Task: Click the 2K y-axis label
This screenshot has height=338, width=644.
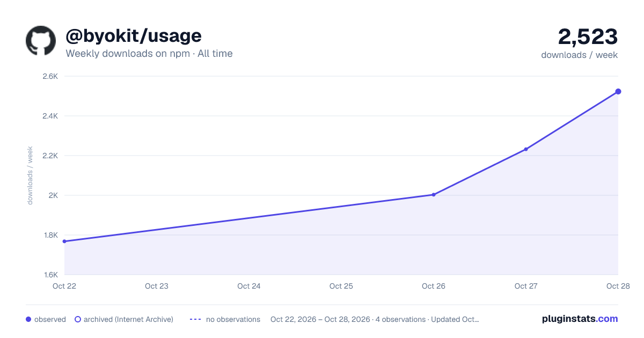Action: [x=53, y=195]
